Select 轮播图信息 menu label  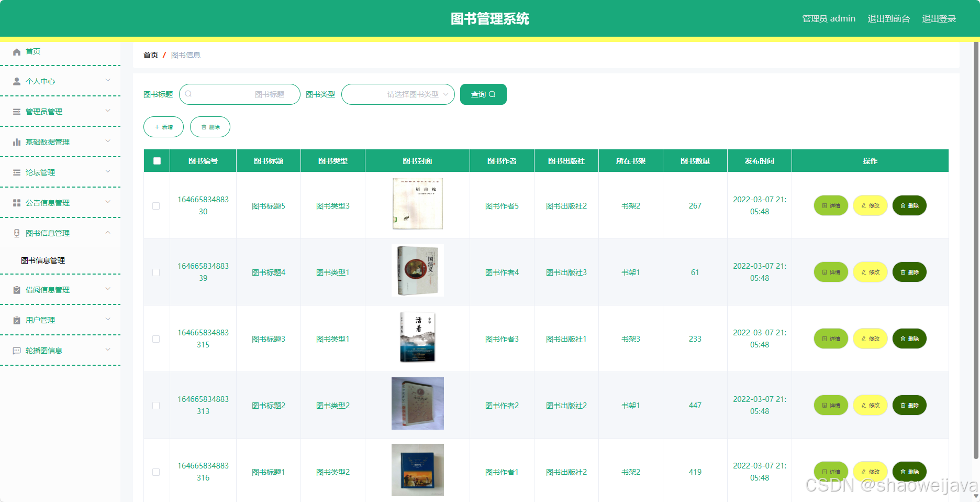coord(44,351)
